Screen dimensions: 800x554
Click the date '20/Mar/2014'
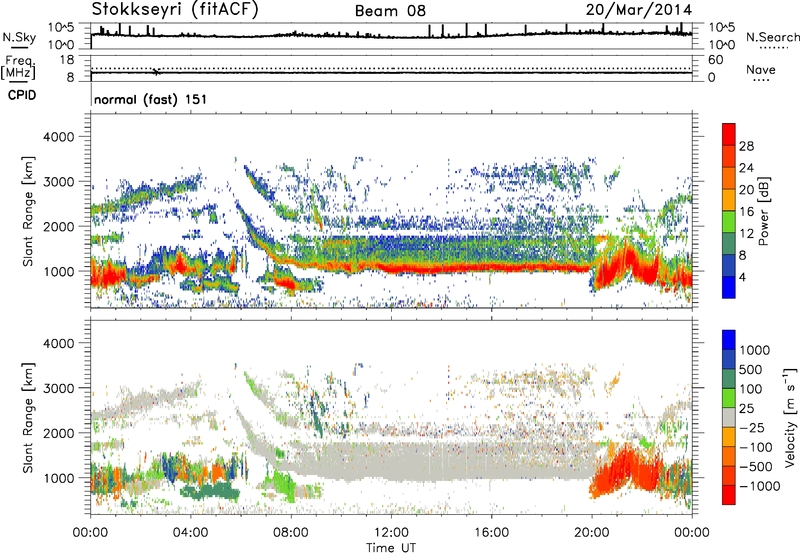click(639, 9)
